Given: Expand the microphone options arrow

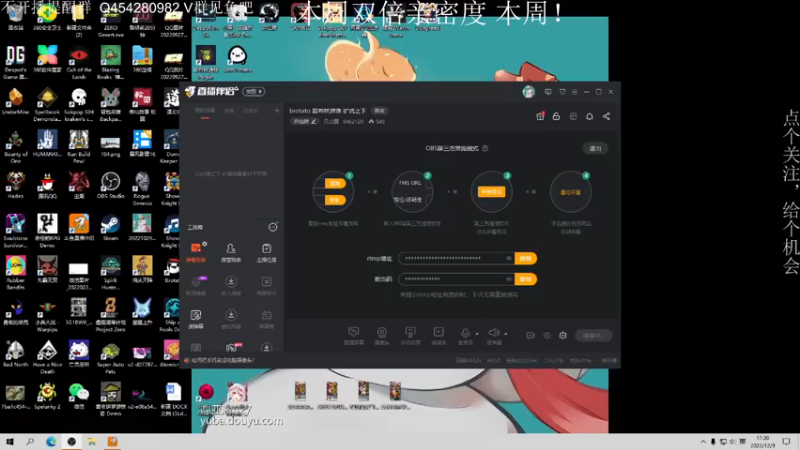Looking at the screenshot, I should (477, 334).
